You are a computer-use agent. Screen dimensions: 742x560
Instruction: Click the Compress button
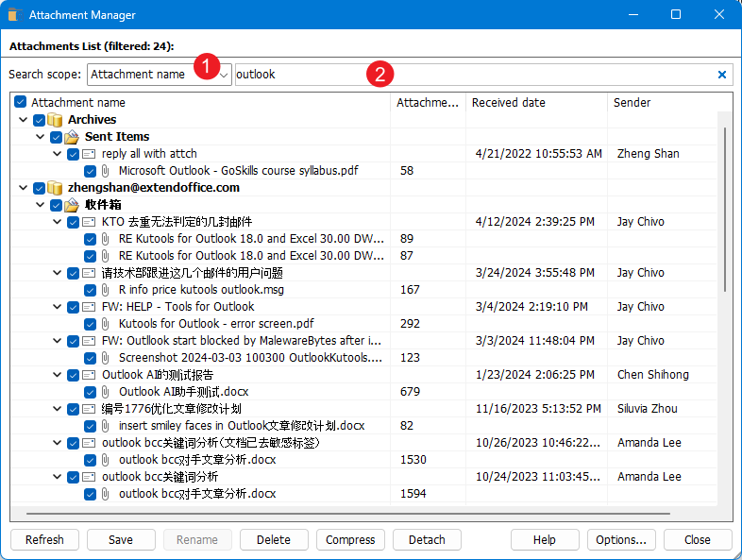click(350, 539)
